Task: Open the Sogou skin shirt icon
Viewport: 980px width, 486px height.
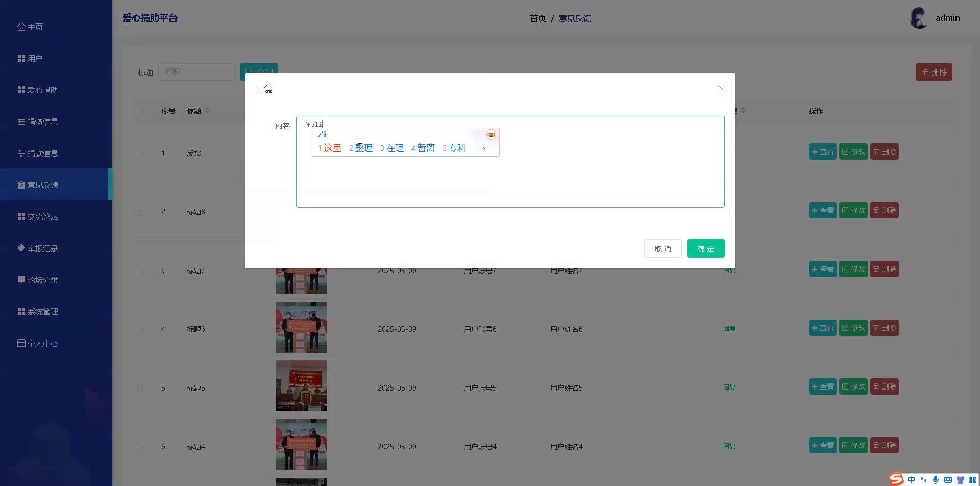Action: coord(960,480)
